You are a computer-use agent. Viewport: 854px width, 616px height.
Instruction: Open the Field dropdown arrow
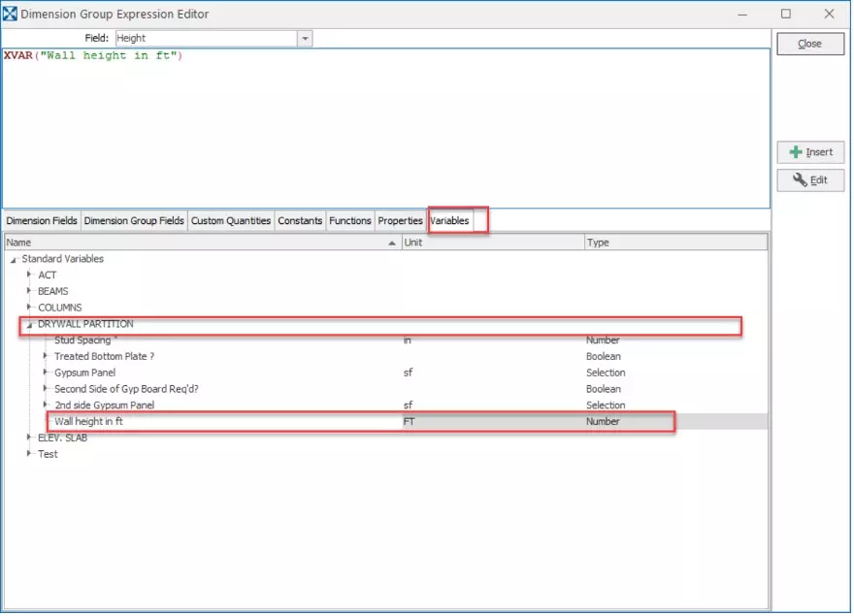(x=305, y=38)
